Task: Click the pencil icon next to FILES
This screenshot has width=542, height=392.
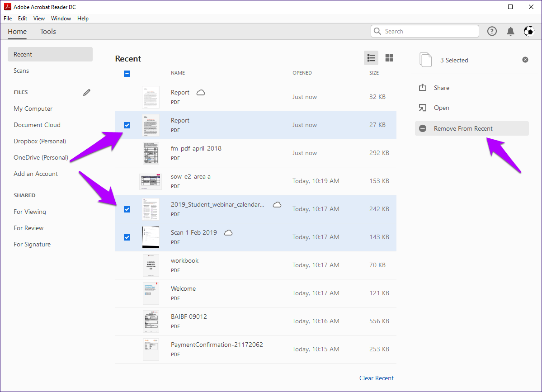Action: tap(86, 92)
